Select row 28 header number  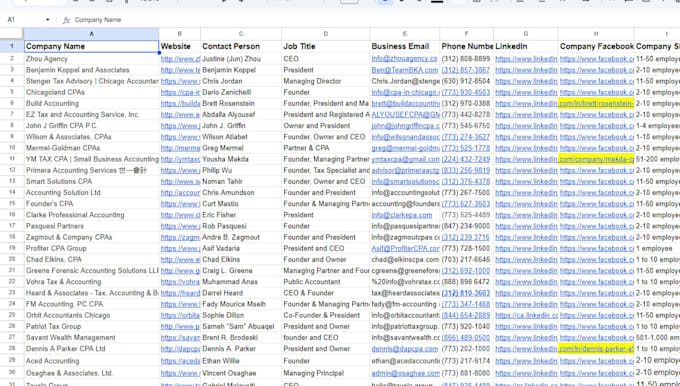click(x=12, y=348)
